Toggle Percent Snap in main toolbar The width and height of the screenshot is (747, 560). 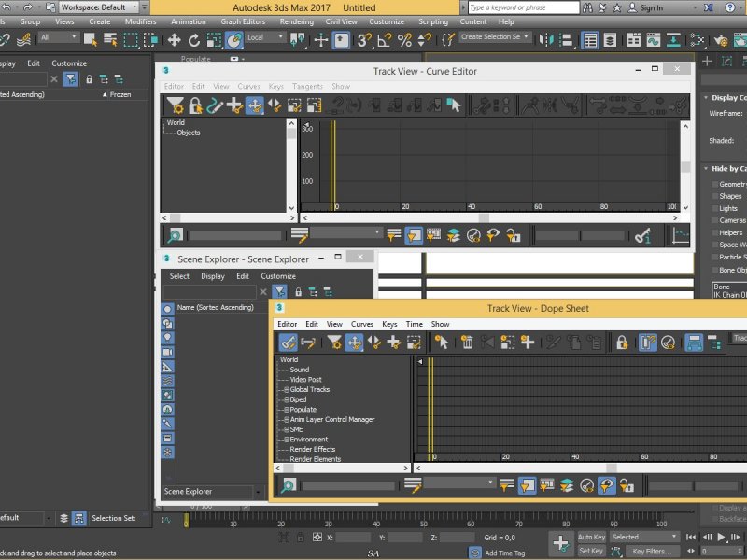(404, 40)
